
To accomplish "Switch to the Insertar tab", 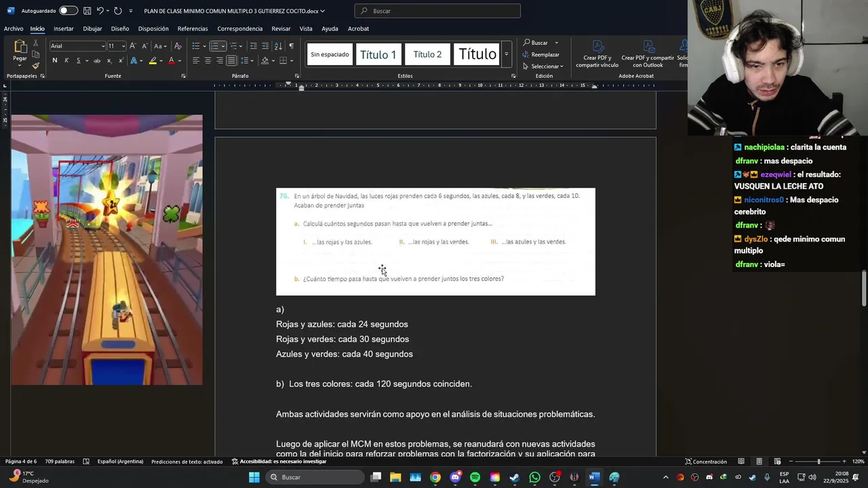I will click(64, 28).
